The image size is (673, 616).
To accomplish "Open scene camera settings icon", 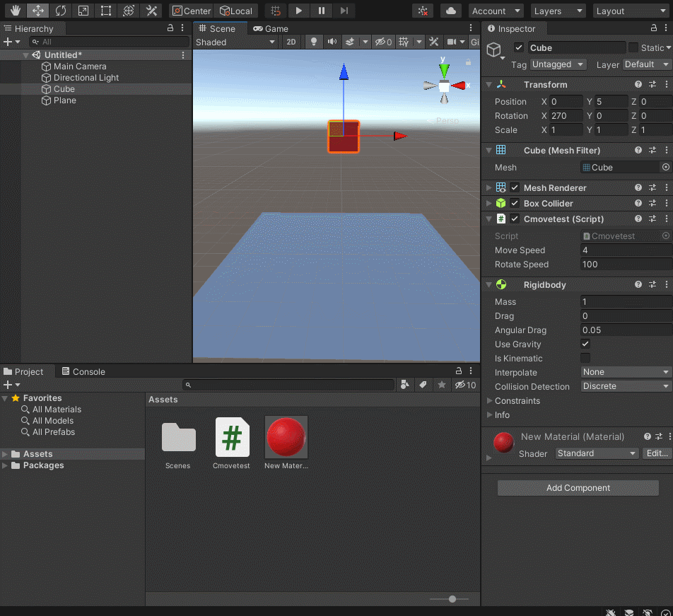I will tap(452, 42).
